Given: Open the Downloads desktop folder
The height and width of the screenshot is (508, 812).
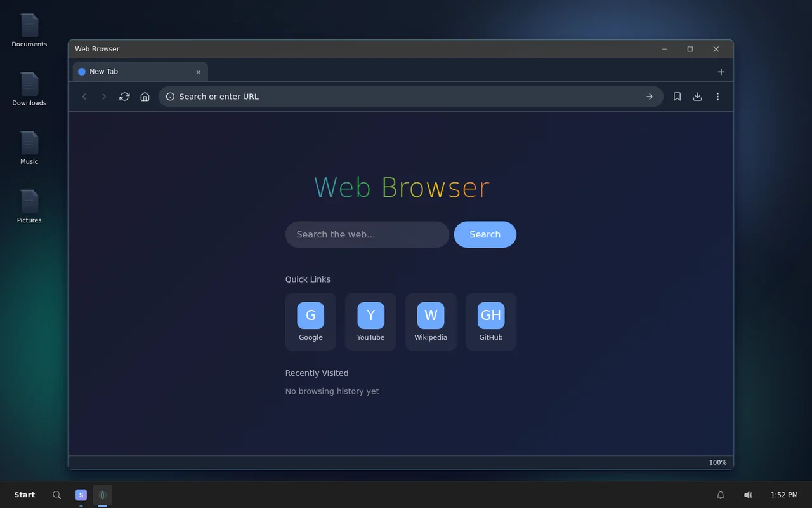Looking at the screenshot, I should tap(29, 89).
